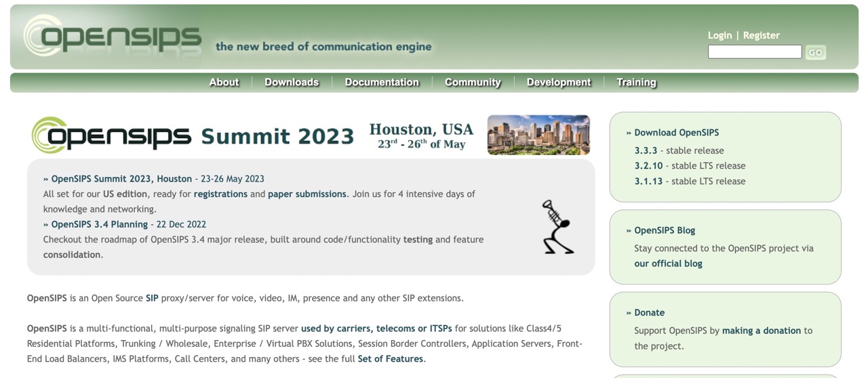Open used by carriers, telecoms or ITSPs link

click(x=376, y=329)
